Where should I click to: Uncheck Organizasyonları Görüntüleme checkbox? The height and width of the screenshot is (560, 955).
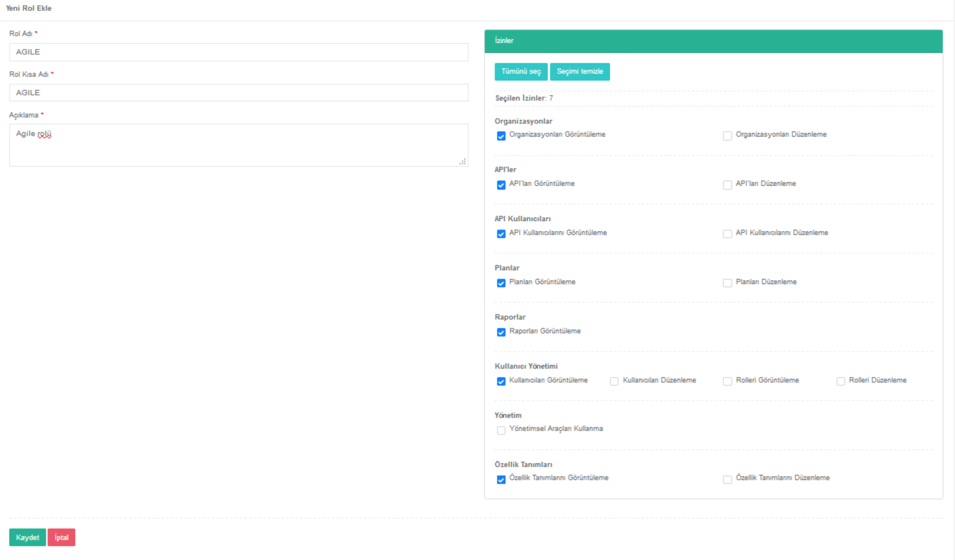tap(501, 136)
